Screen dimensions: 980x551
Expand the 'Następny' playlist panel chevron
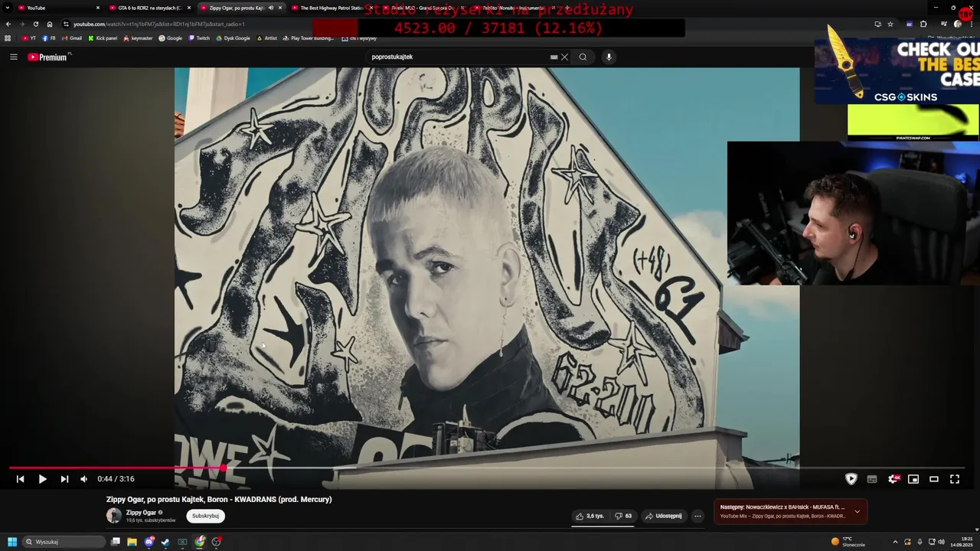(857, 511)
